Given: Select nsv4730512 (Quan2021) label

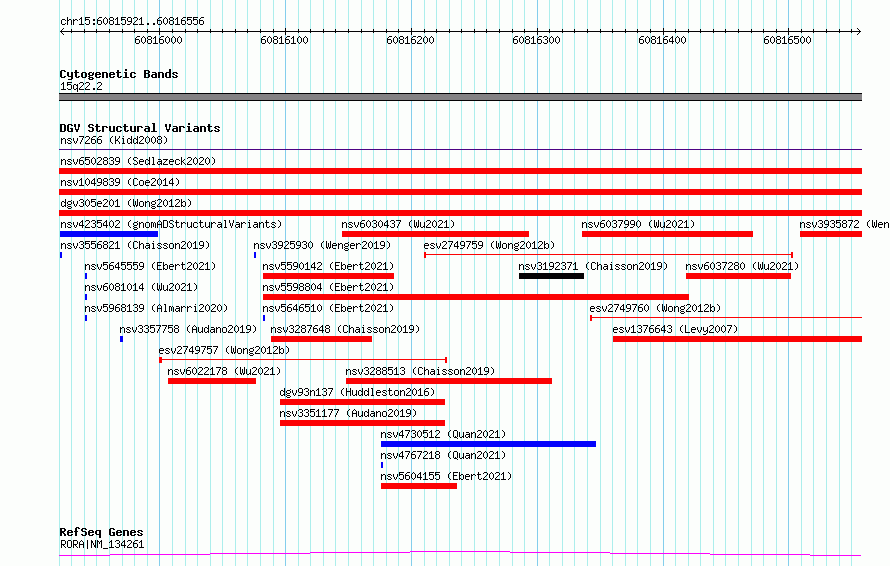Looking at the screenshot, I should pos(443,434).
